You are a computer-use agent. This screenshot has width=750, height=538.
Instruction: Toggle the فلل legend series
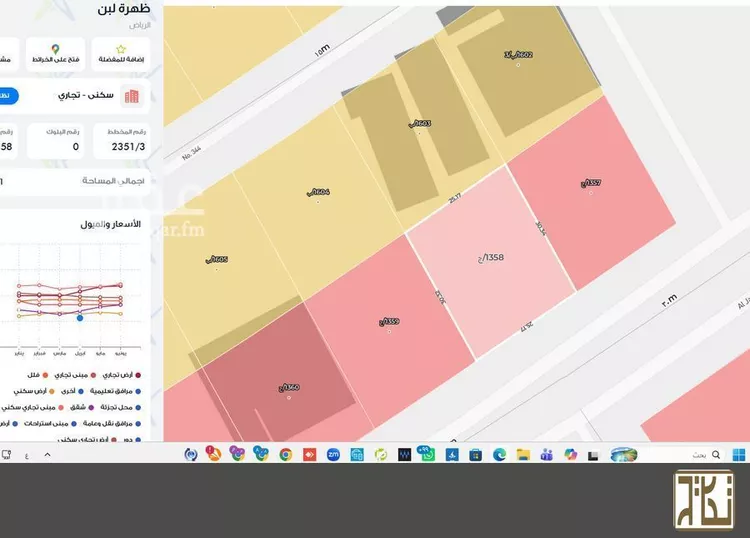(38, 375)
